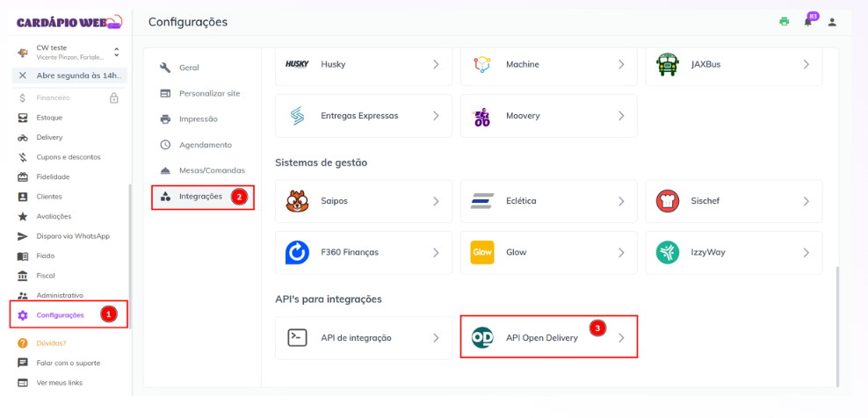The width and height of the screenshot is (868, 418).
Task: Click the yellow Glow logo icon
Action: click(482, 252)
